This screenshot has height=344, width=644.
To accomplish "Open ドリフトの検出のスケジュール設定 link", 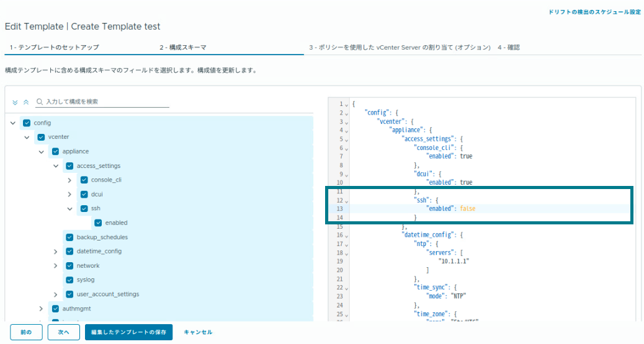I will (x=594, y=12).
